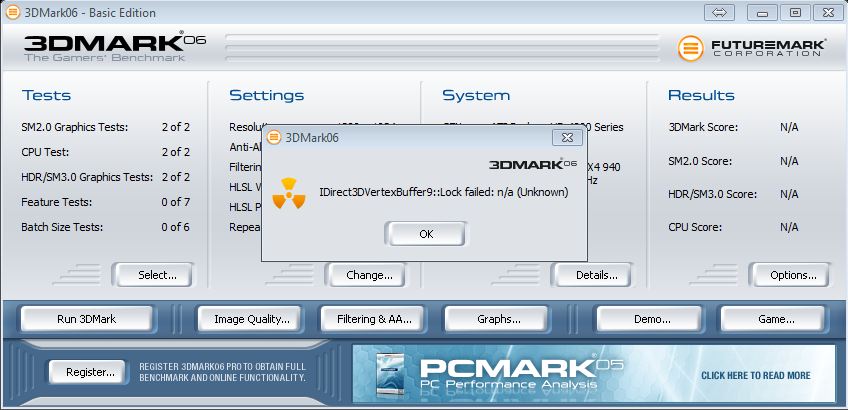Click the radiation warning icon in dialog
The height and width of the screenshot is (410, 848).
(289, 193)
